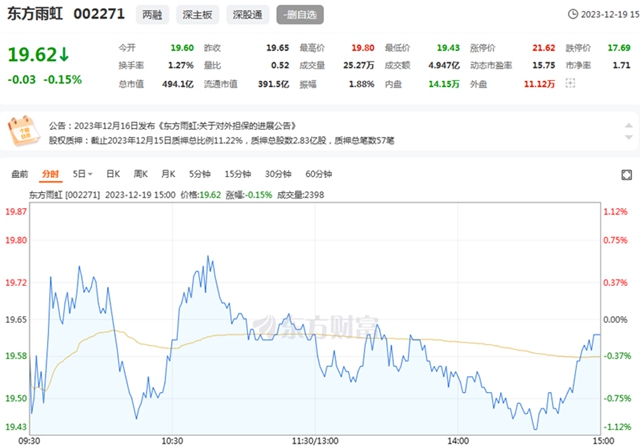Click the 1.12% right axis label
Image resolution: width=640 pixels, height=446 pixels.
coord(616,212)
